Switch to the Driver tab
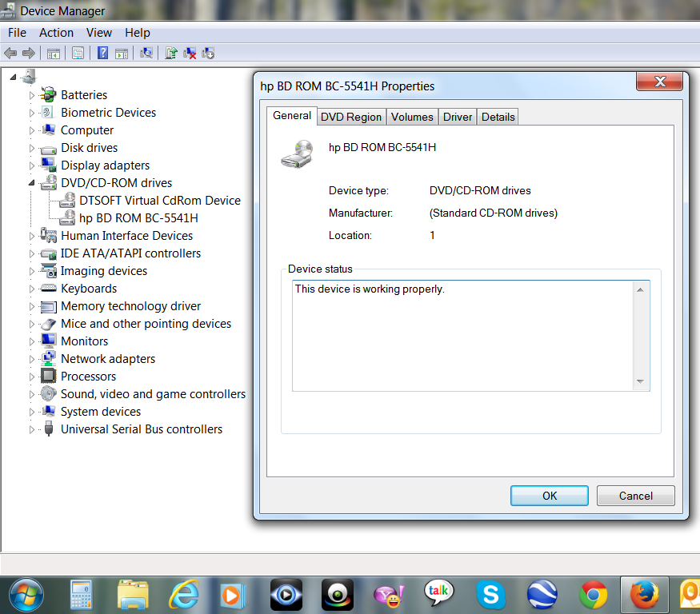700x614 pixels. (x=457, y=117)
